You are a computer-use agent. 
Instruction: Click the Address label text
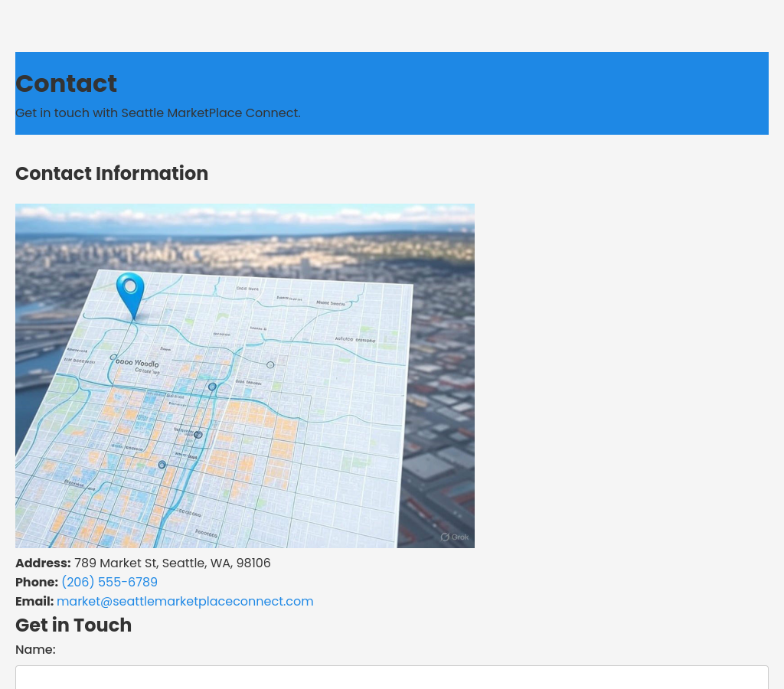[43, 563]
